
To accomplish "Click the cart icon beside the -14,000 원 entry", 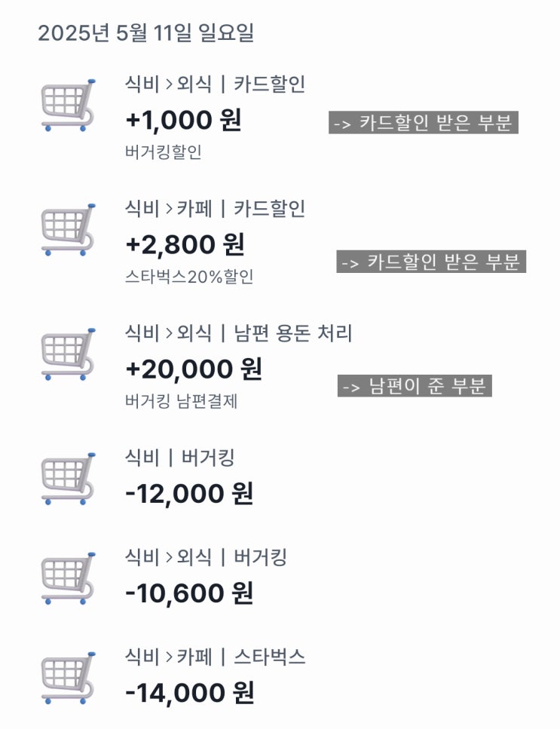I will click(68, 678).
